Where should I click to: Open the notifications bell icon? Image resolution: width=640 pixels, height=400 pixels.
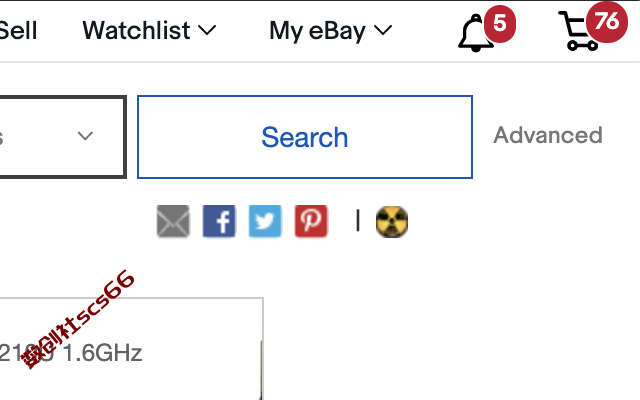pos(476,33)
